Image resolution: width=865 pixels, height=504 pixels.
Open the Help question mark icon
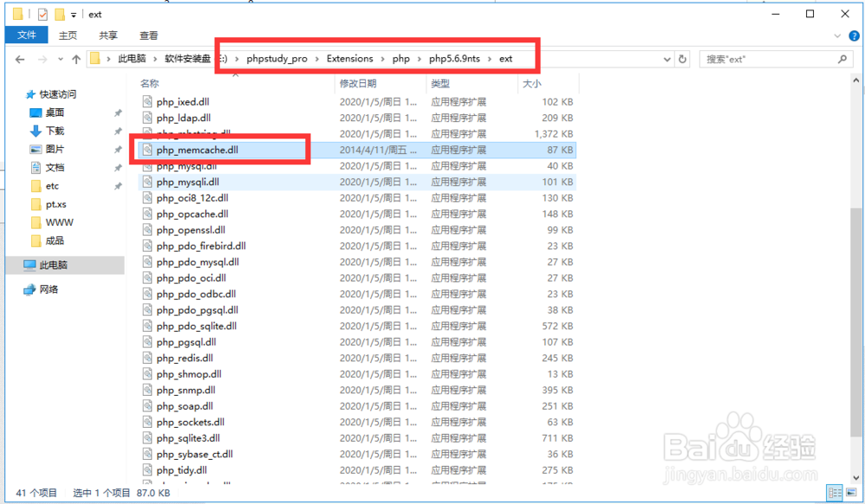854,35
